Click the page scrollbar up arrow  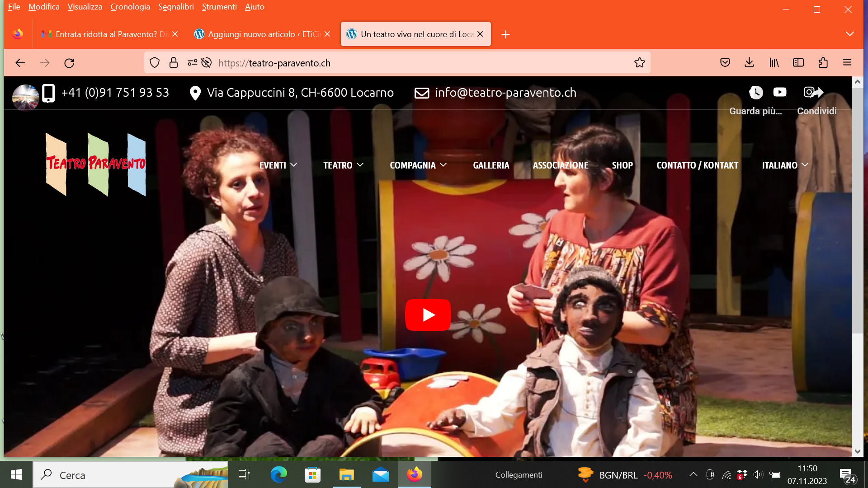[x=858, y=82]
